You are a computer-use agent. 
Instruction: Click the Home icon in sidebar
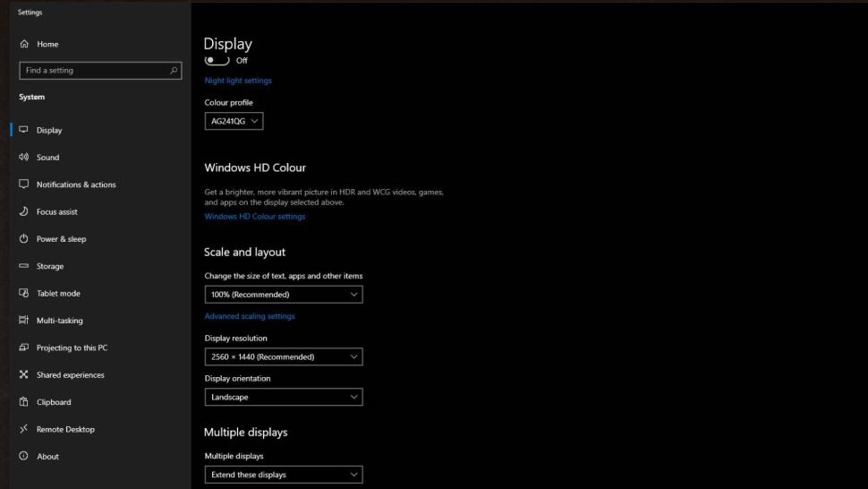click(x=24, y=44)
